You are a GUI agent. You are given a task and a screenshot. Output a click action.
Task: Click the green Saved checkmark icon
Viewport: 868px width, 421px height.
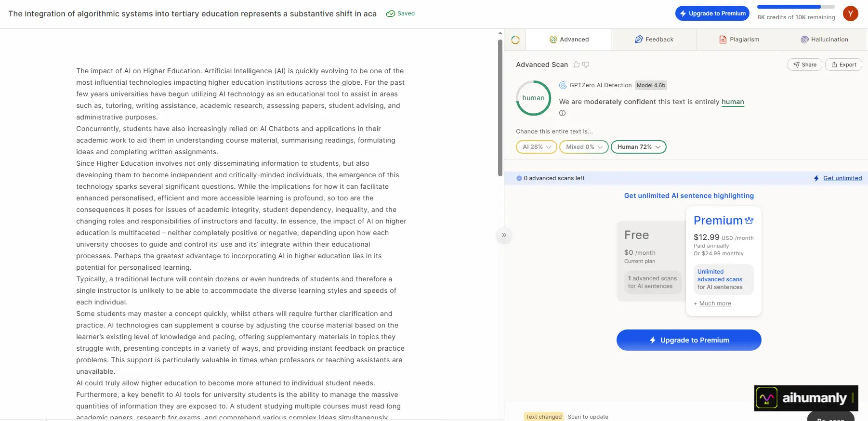391,13
